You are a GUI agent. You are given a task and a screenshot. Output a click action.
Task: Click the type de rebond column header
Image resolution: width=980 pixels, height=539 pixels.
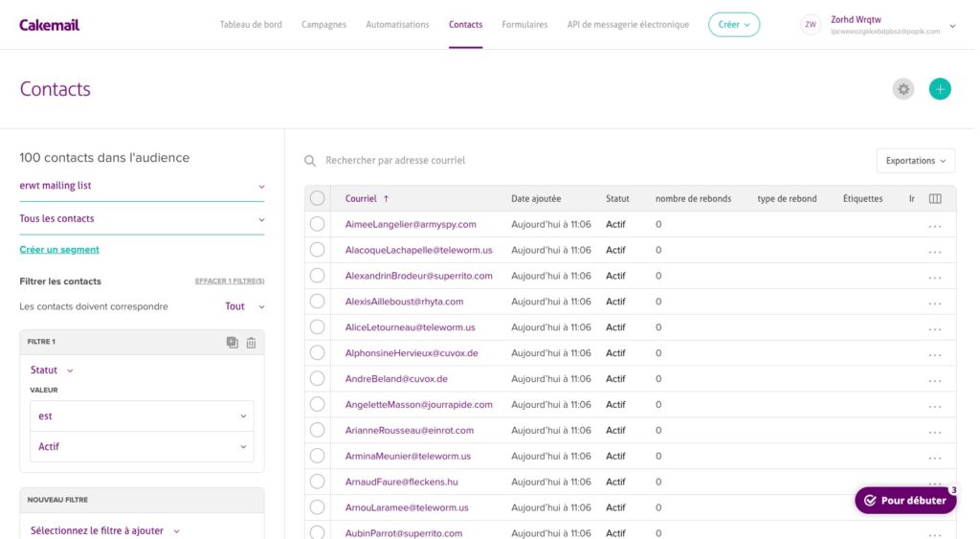click(x=787, y=199)
